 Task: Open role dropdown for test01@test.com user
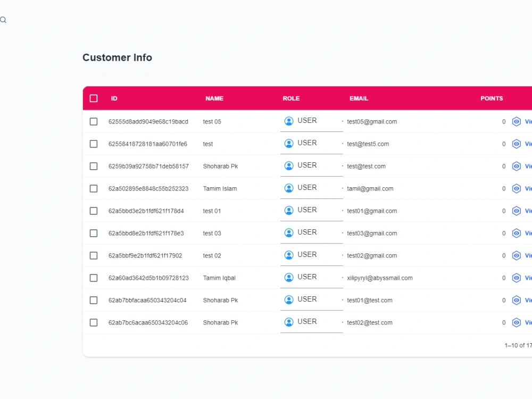click(x=311, y=300)
